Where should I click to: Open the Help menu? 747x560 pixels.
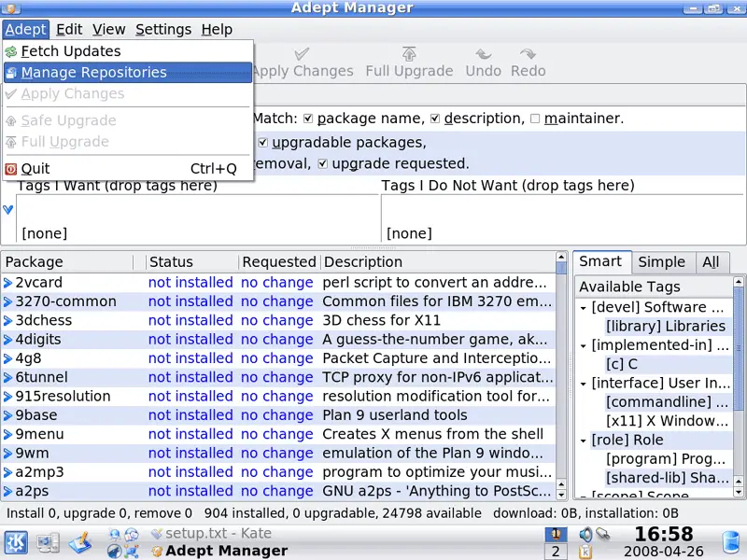pos(217,30)
